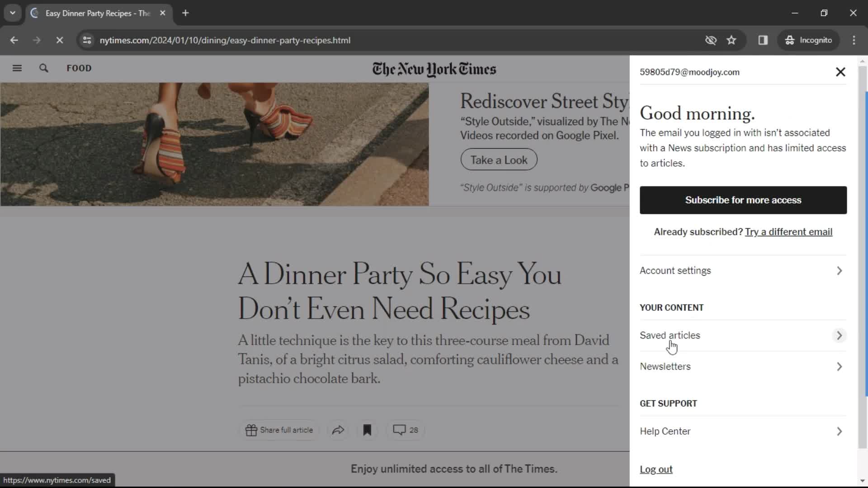Toggle the article save bookmark icon
Screen dimensions: 868x488
click(367, 430)
